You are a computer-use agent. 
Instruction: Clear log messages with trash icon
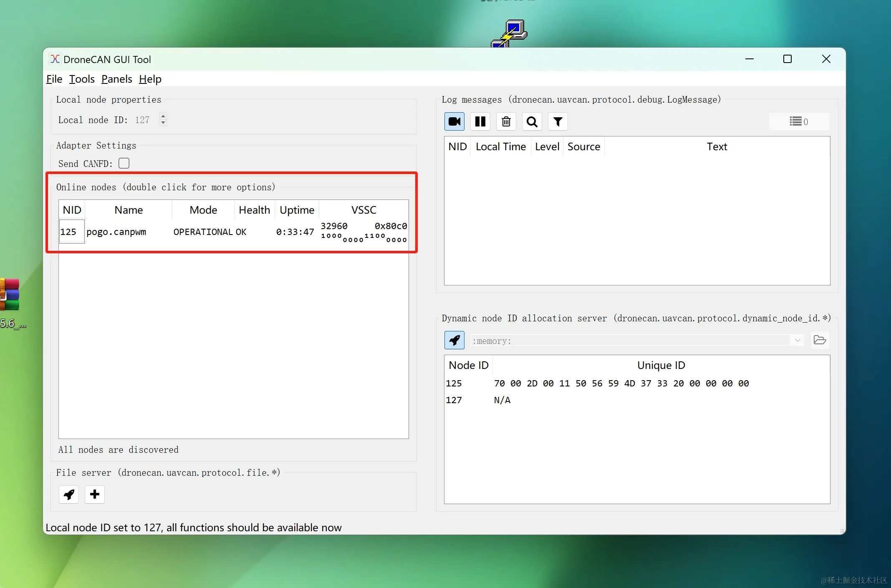506,121
